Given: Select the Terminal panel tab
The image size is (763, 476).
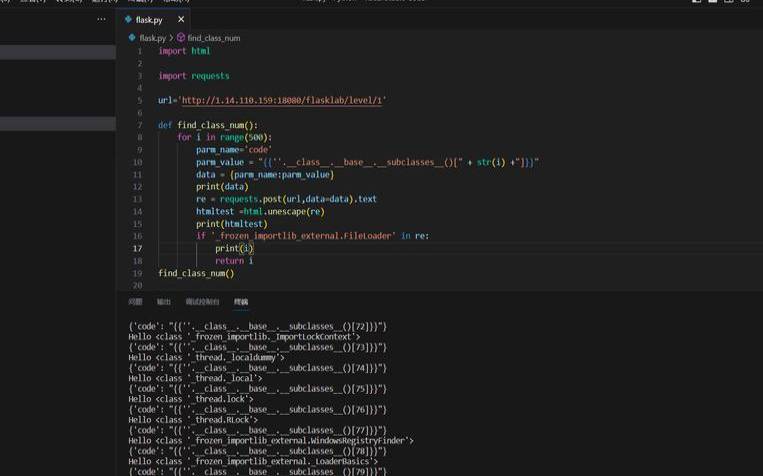Looking at the screenshot, I should [x=241, y=302].
